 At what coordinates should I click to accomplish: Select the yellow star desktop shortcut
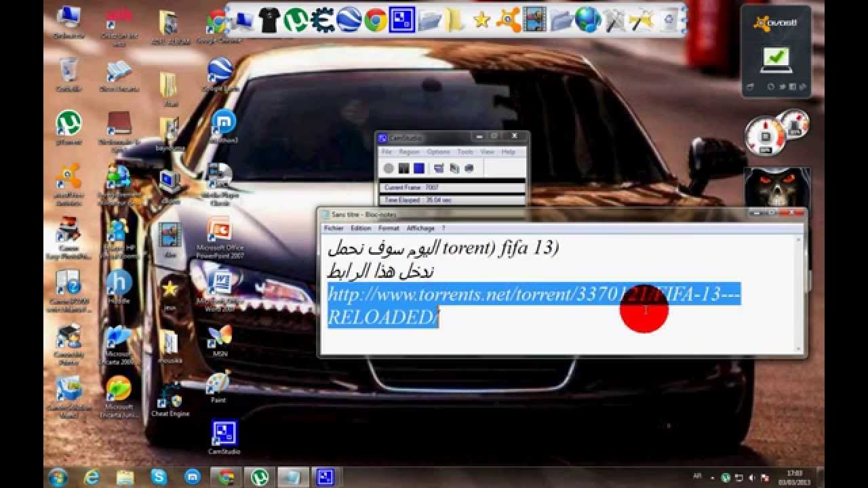point(170,293)
